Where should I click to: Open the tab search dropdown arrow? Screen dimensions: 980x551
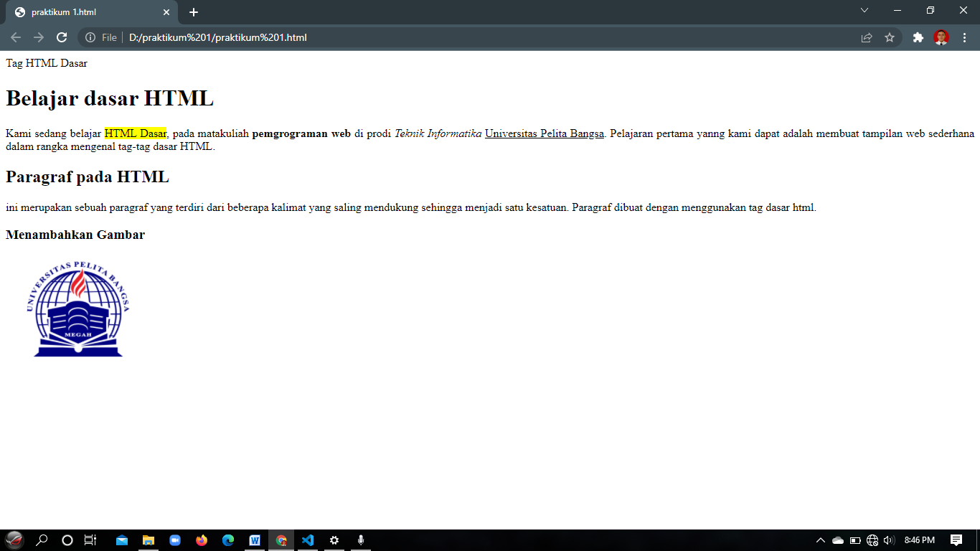(864, 10)
